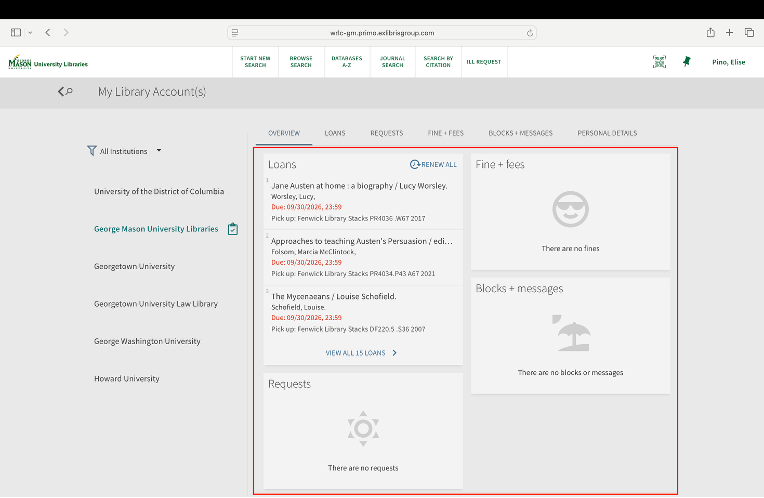This screenshot has width=764, height=498.
Task: Switch to the Personal Details tab
Action: point(607,133)
